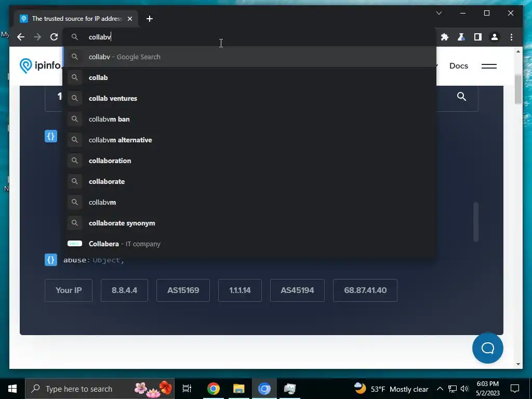Open the Chrome profile avatar
This screenshot has height=399, width=532.
495,37
